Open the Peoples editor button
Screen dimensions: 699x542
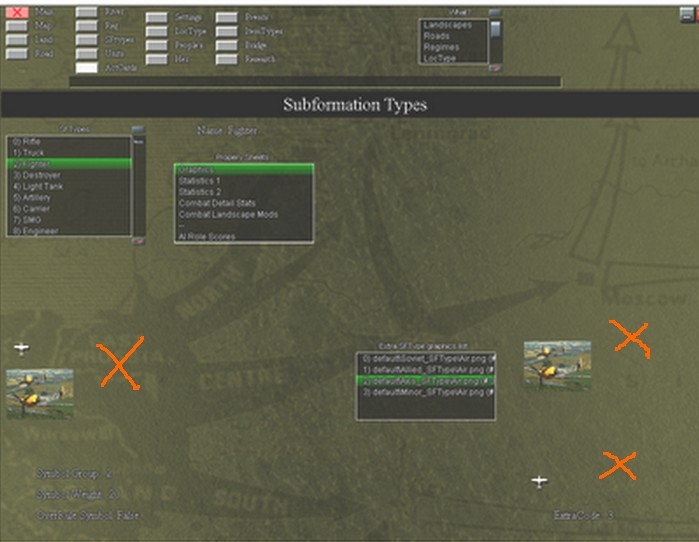pos(156,45)
